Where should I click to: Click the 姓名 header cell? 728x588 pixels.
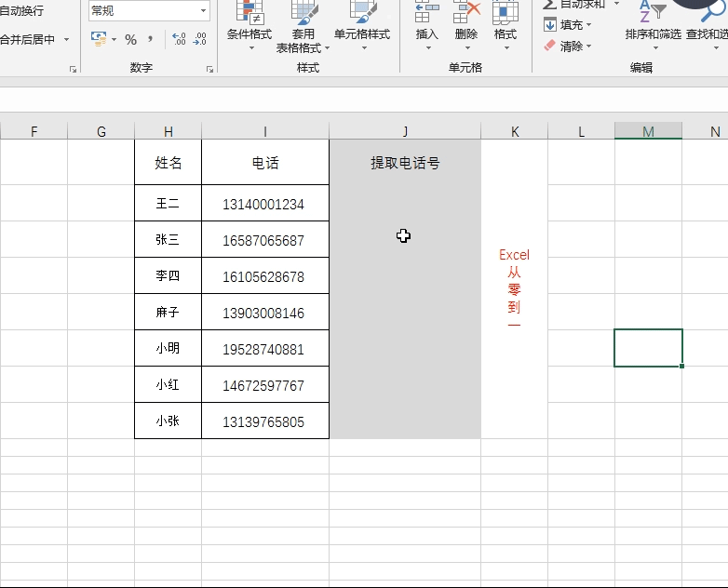(x=169, y=163)
